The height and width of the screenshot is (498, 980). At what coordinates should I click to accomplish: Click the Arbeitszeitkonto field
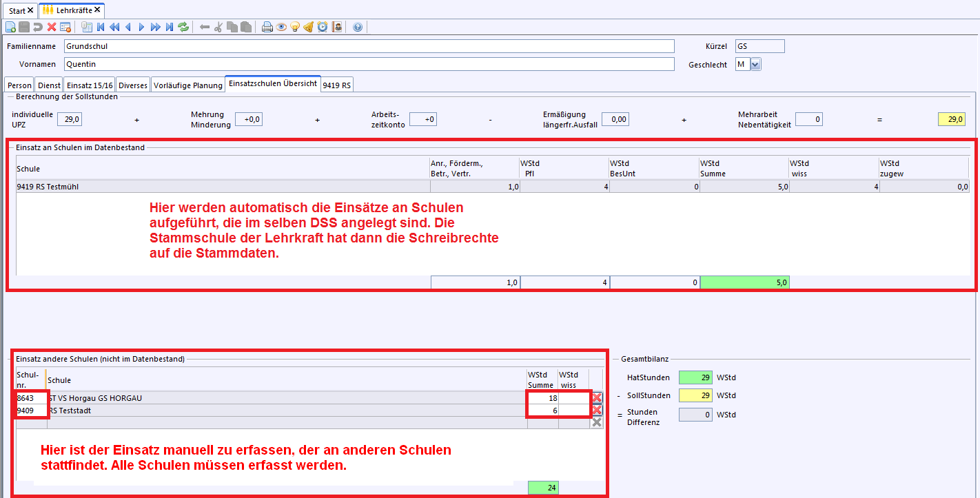423,119
